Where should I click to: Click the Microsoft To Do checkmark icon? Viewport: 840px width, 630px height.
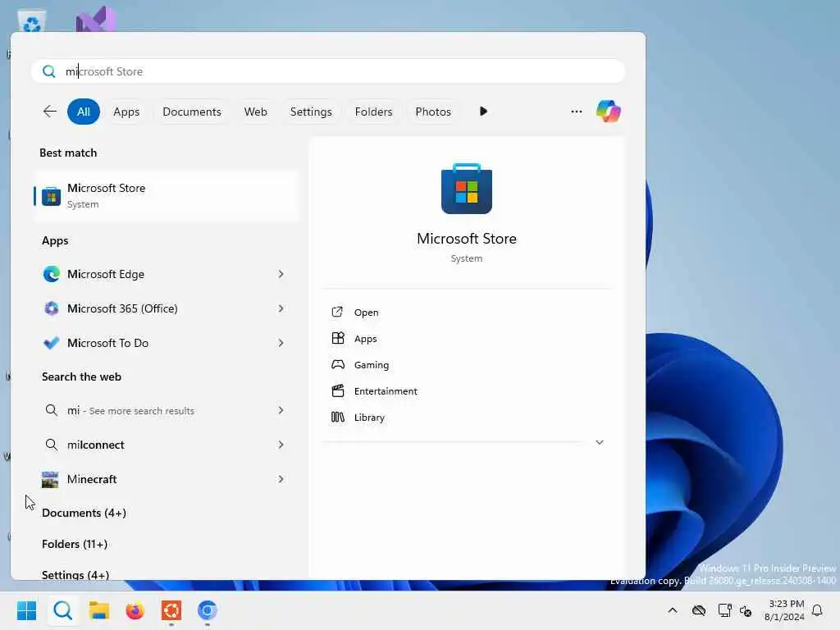pos(52,343)
